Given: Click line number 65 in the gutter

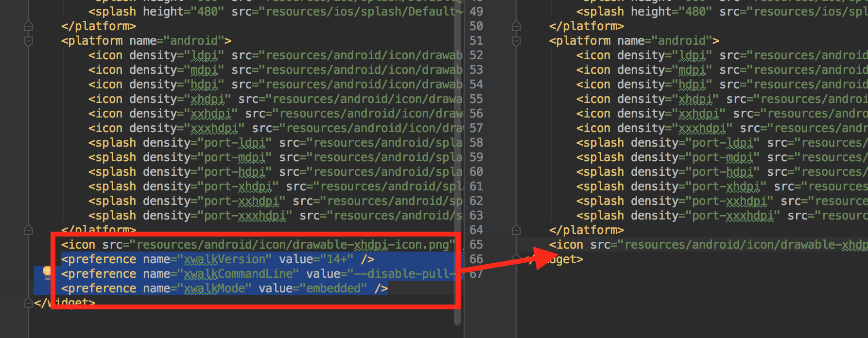Looking at the screenshot, I should tap(476, 244).
